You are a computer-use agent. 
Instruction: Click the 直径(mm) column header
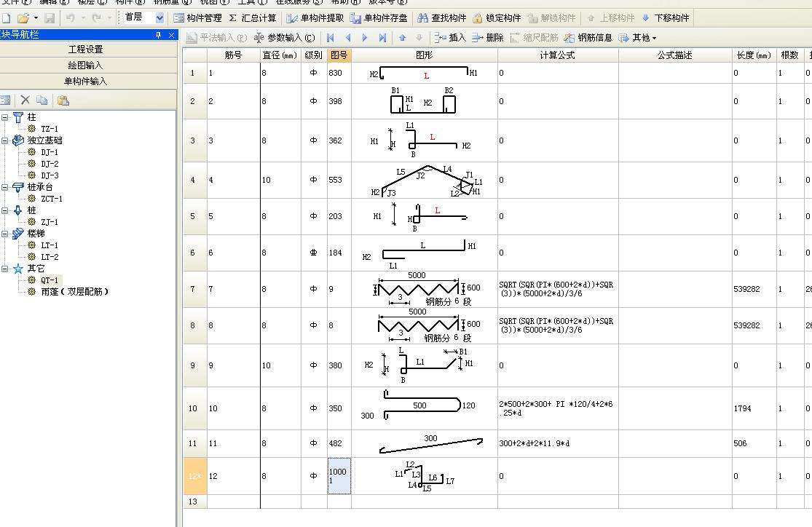click(280, 55)
